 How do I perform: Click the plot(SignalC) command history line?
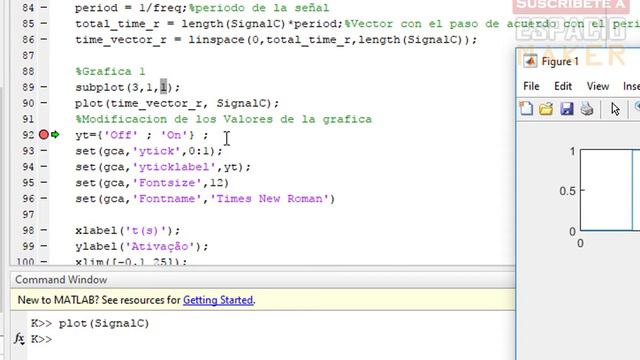tap(104, 323)
